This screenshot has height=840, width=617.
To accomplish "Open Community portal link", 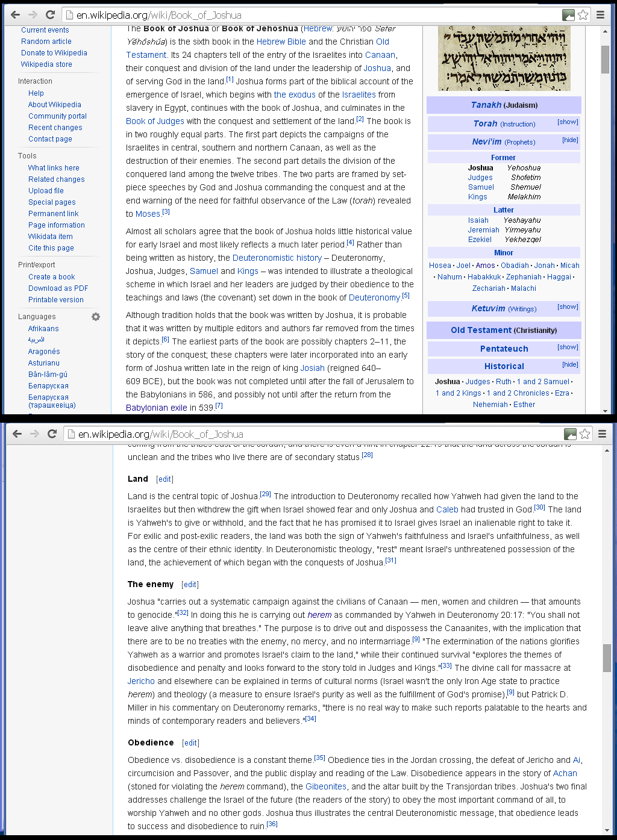I will pyautogui.click(x=57, y=116).
